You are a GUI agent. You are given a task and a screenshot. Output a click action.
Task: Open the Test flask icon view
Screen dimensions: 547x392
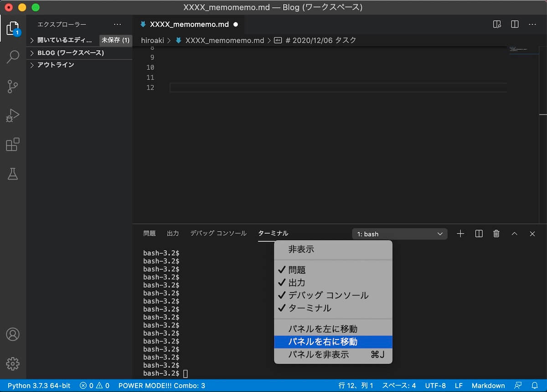pyautogui.click(x=13, y=173)
